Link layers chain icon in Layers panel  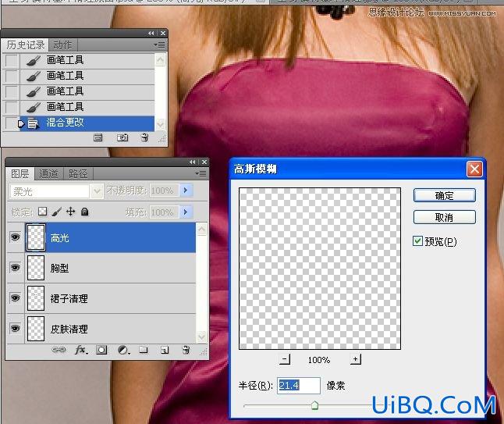(x=59, y=350)
